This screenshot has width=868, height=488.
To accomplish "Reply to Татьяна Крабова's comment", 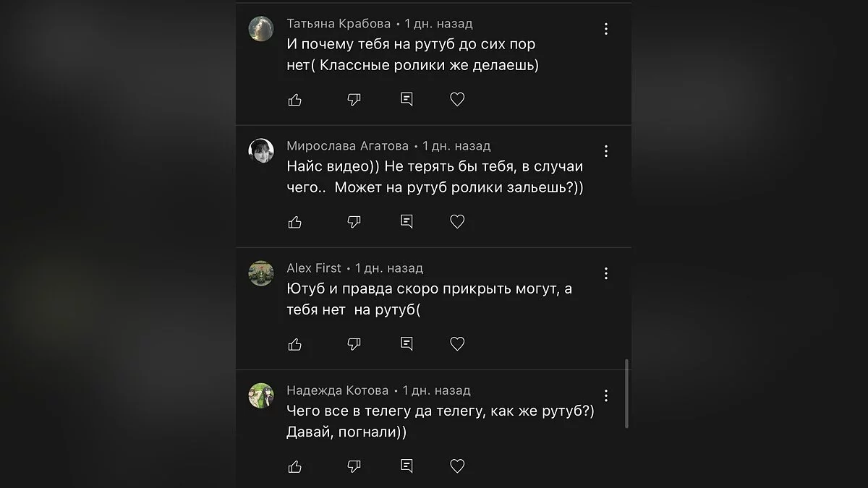I will (407, 100).
